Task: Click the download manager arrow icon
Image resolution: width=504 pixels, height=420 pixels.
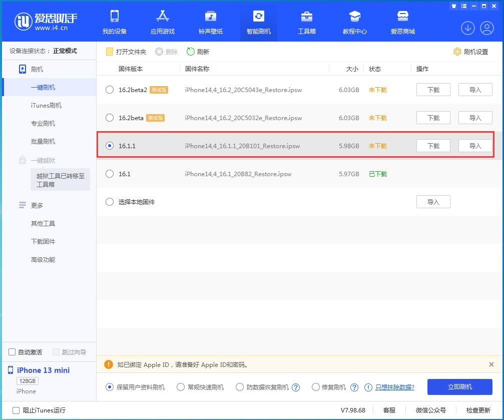Action: coord(467,28)
